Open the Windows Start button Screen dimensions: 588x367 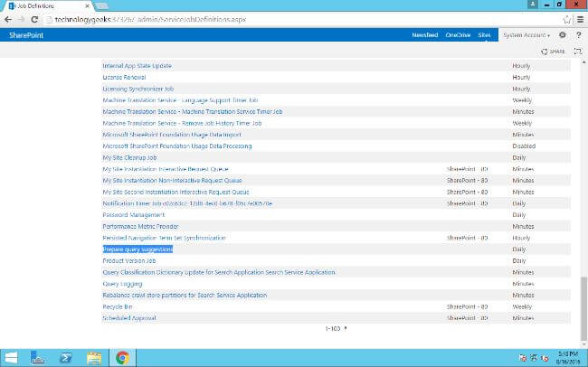(x=11, y=358)
